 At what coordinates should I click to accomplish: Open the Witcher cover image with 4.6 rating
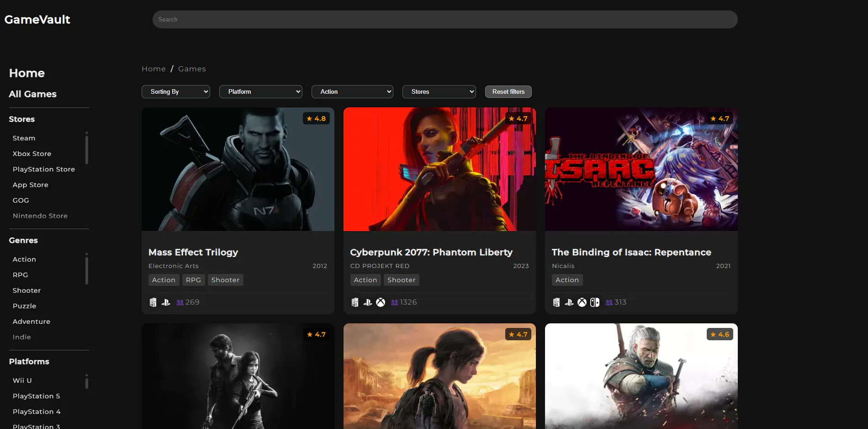tap(641, 376)
